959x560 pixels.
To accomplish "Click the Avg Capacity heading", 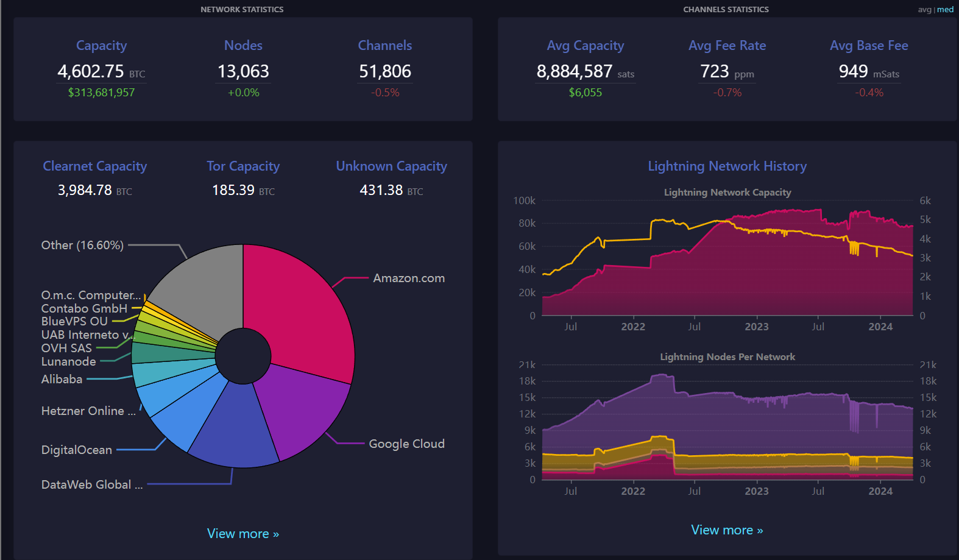I will pos(586,46).
